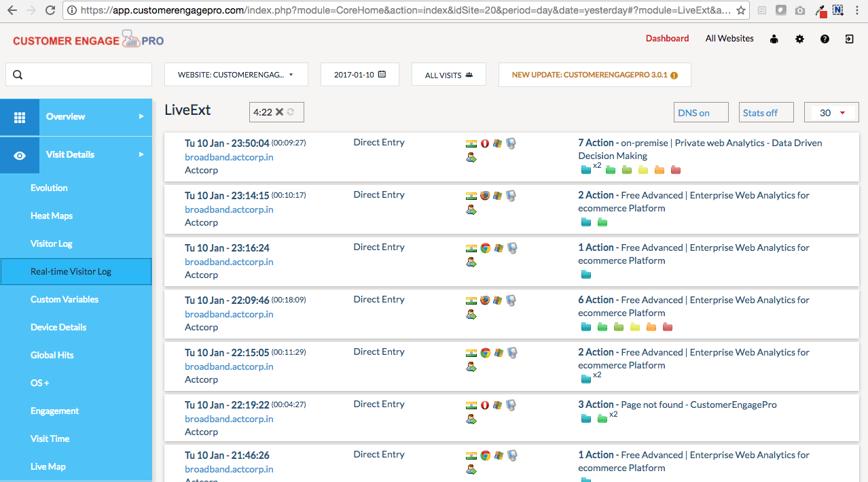This screenshot has height=482, width=868.
Task: Click the green folder action in the 22:19:22 visit
Action: [602, 419]
